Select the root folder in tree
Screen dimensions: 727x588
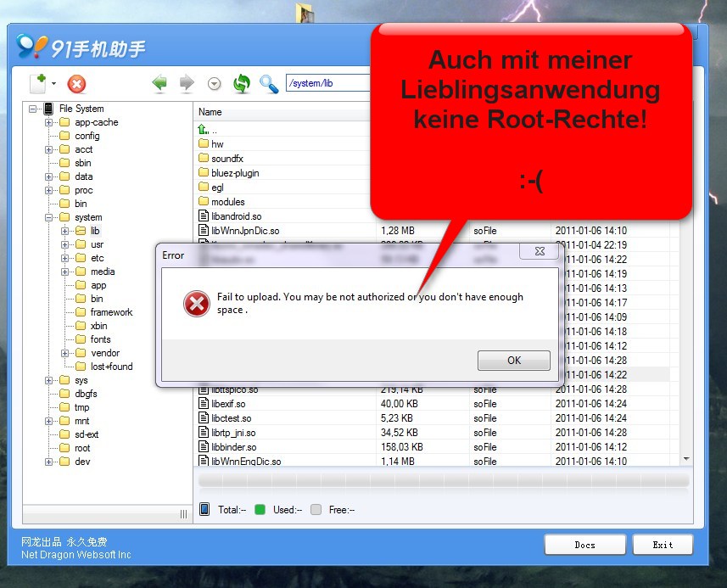82,448
